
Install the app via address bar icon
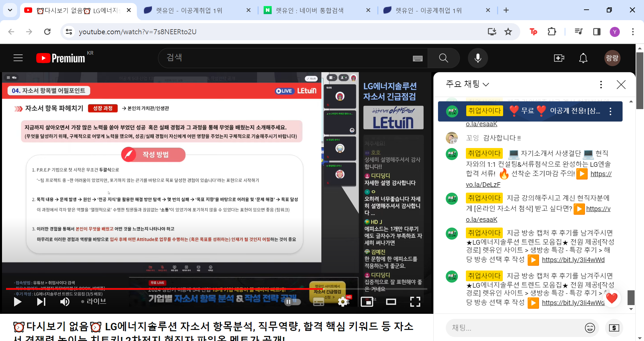[x=492, y=32]
